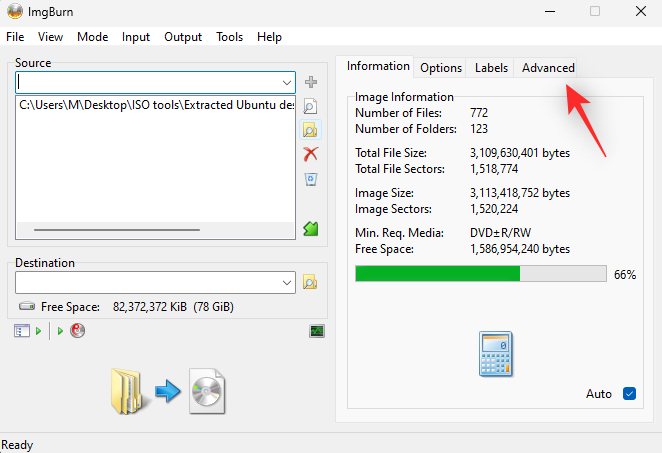The width and height of the screenshot is (662, 453).
Task: Remove selected source with red X
Action: pyautogui.click(x=310, y=154)
